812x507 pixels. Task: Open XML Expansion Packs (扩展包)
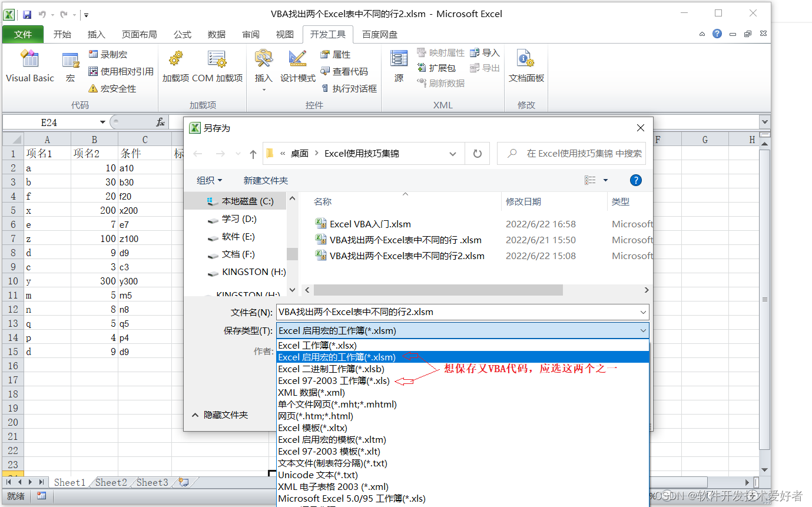pyautogui.click(x=436, y=68)
